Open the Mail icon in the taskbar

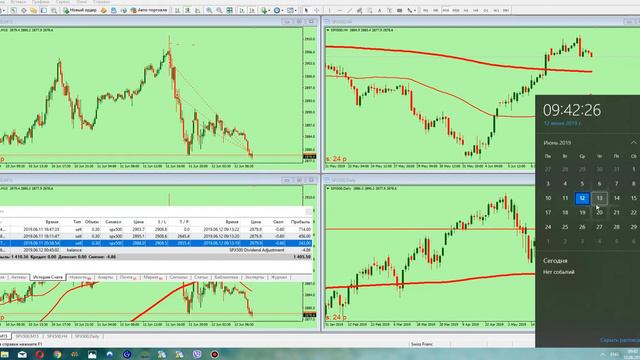(22, 354)
